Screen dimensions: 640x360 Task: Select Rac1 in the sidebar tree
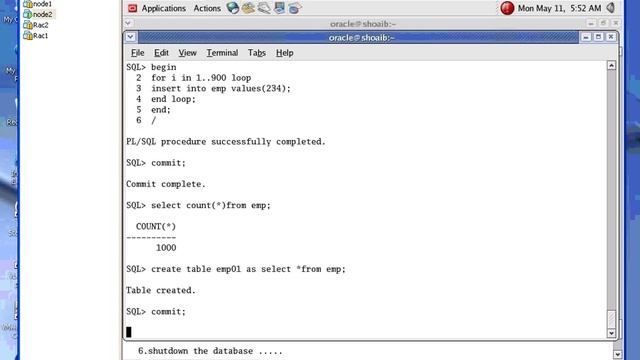coord(40,36)
